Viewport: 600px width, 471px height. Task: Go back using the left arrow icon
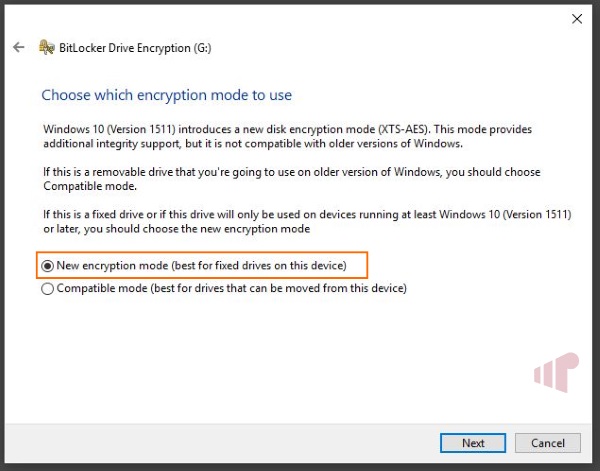[x=18, y=47]
